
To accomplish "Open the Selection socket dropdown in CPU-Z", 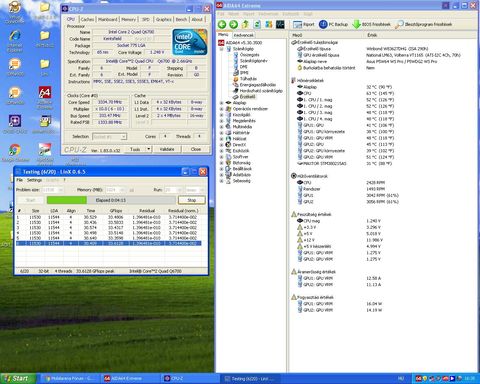I will pos(123,137).
